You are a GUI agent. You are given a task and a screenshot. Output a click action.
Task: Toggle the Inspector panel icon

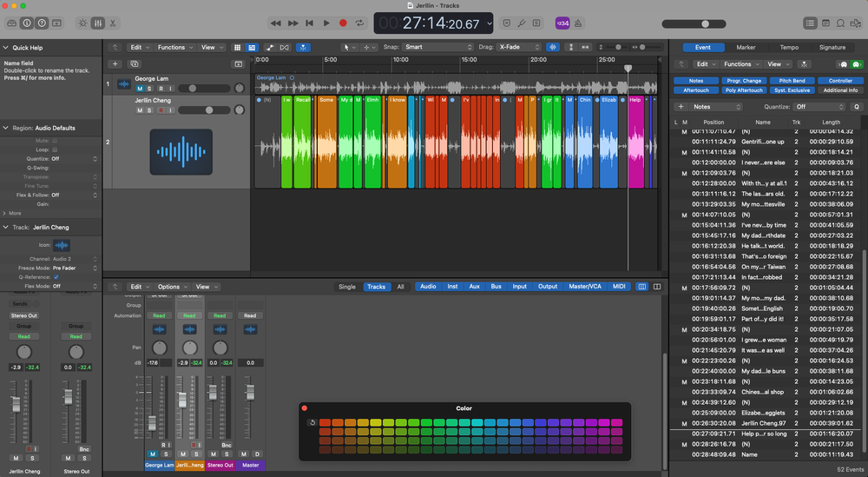tap(26, 23)
